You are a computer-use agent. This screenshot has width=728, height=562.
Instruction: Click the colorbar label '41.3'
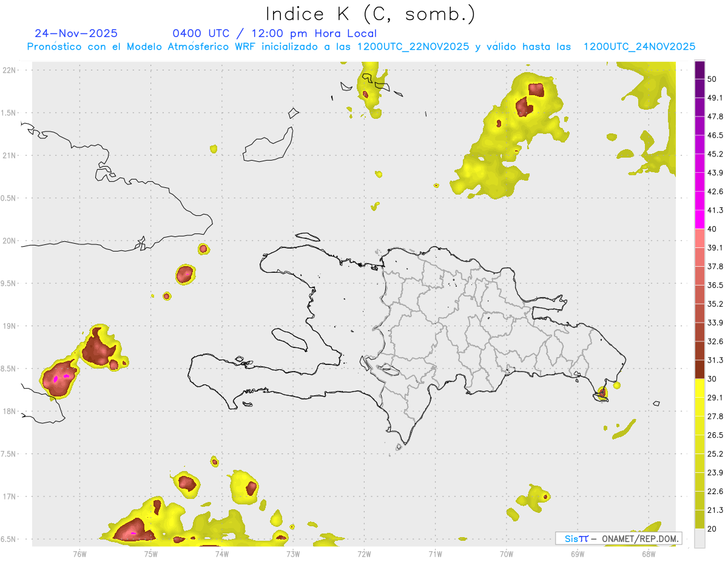(715, 210)
